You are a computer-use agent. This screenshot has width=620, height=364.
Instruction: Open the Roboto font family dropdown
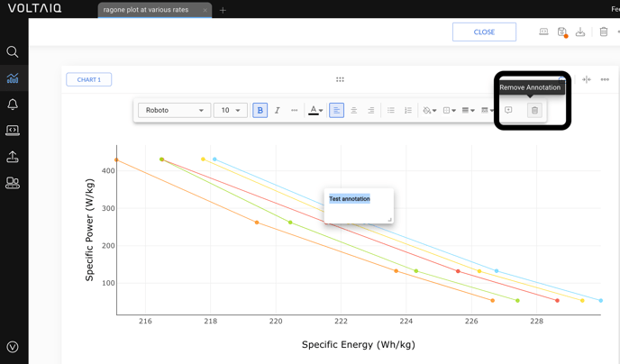[174, 111]
